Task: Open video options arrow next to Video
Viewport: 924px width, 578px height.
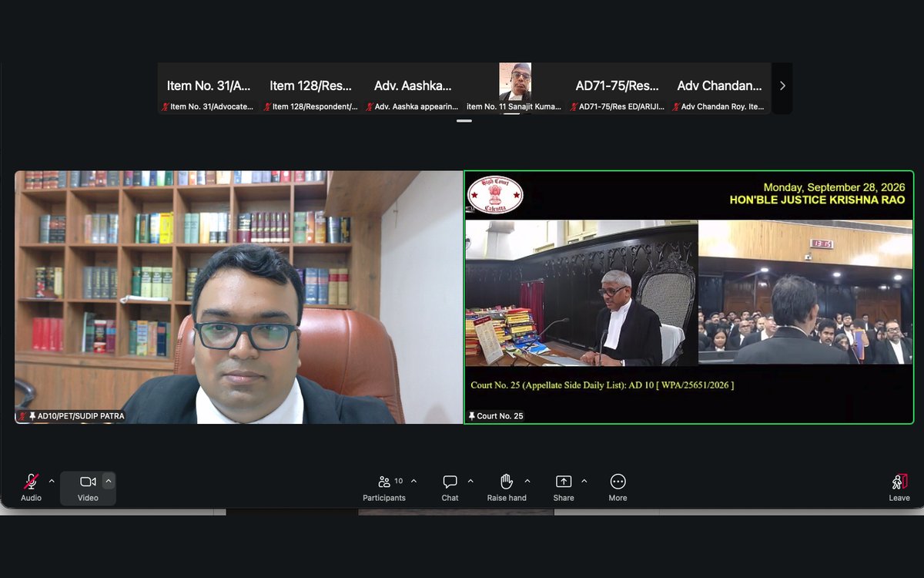Action: pyautogui.click(x=109, y=481)
